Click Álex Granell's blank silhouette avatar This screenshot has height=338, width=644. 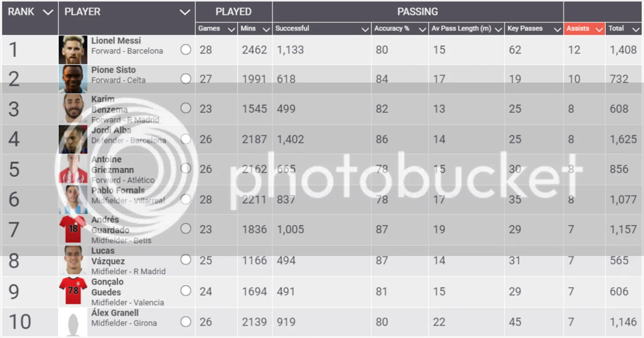pos(73,322)
